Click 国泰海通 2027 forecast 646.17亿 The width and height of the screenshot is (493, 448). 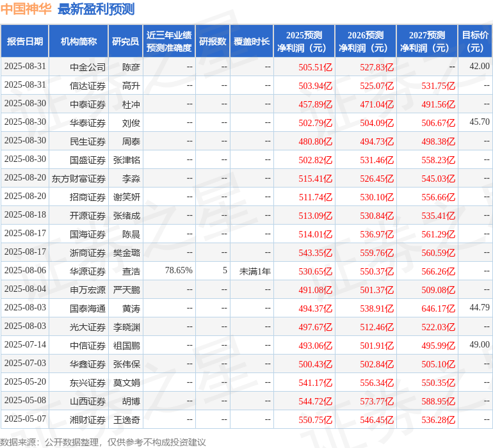pos(439,308)
